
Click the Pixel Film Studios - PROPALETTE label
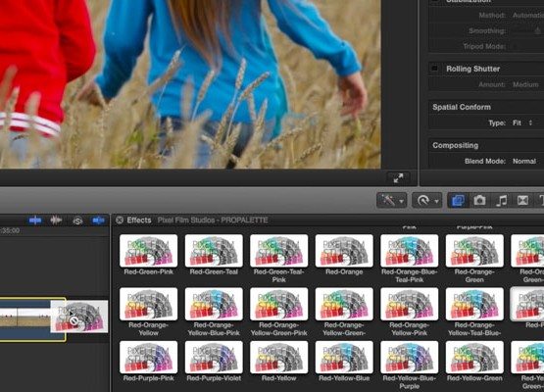click(213, 220)
